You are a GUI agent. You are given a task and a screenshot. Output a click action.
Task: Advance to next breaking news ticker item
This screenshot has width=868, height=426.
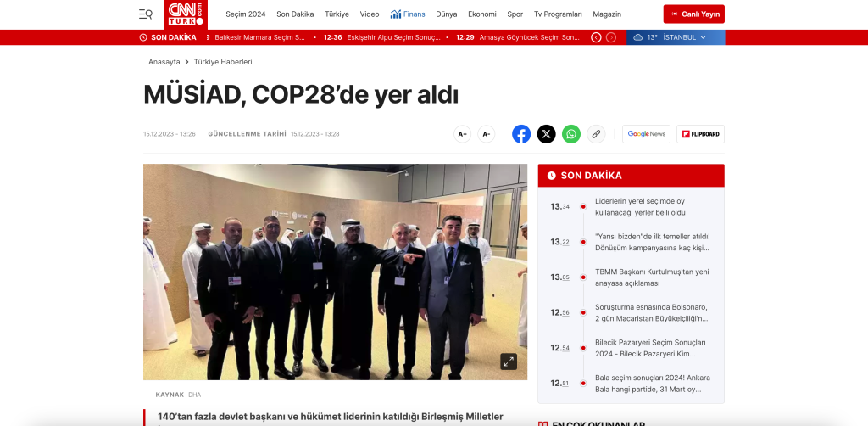(x=611, y=37)
